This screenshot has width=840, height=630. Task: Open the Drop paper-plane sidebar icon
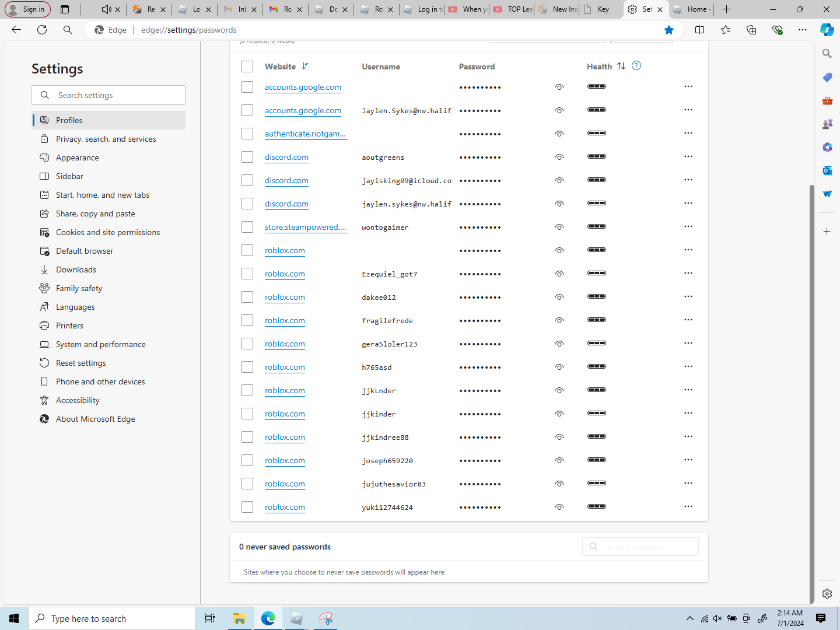[x=827, y=194]
